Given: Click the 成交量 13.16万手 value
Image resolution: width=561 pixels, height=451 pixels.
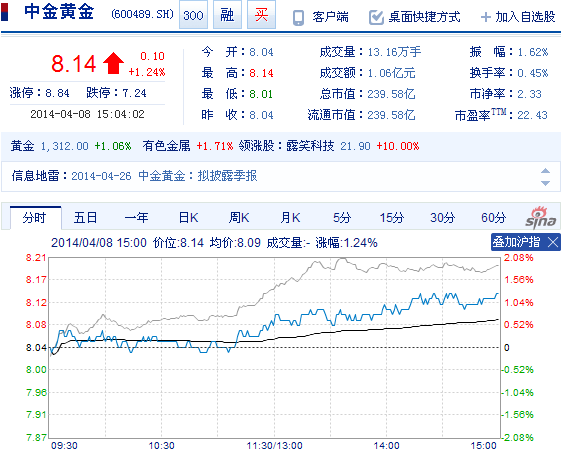Looking at the screenshot, I should tap(394, 52).
